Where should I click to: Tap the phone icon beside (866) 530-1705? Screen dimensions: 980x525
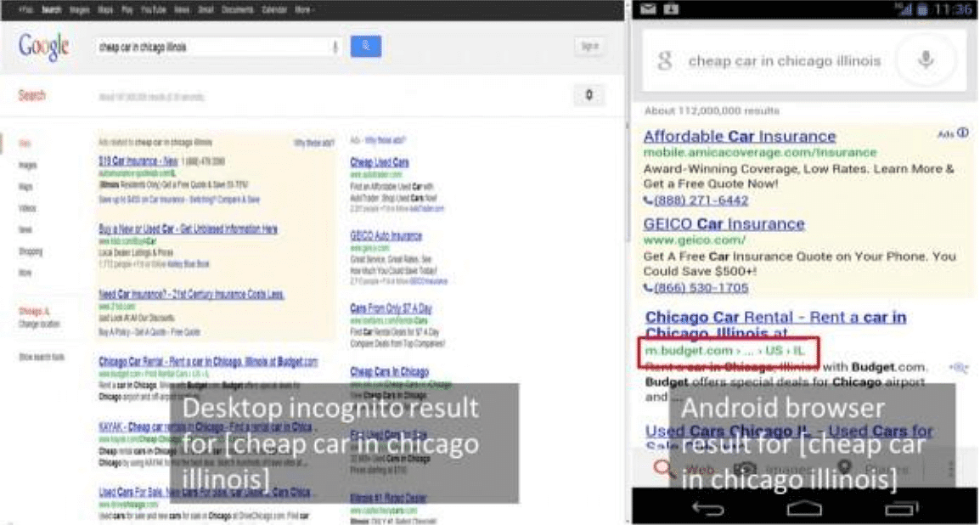coord(648,288)
